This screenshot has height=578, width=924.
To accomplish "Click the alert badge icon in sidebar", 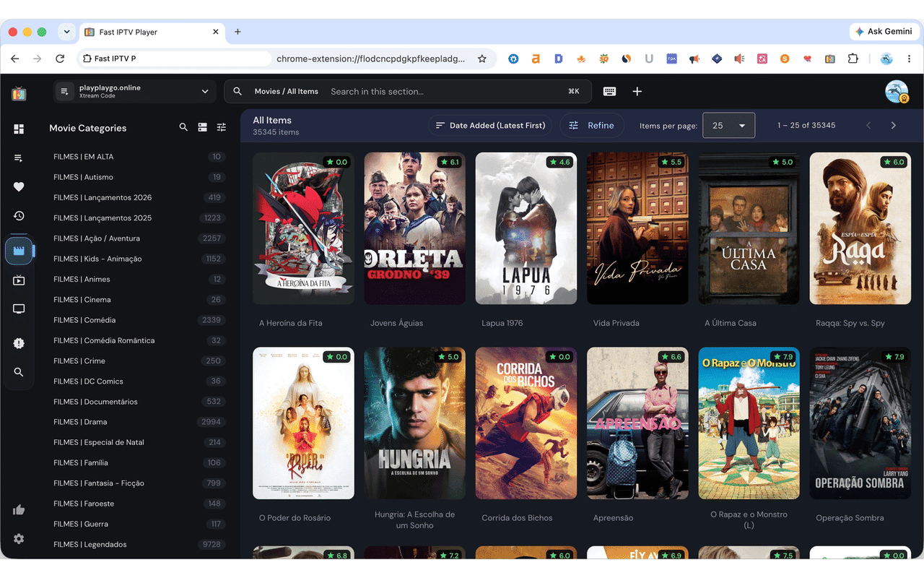I will tap(19, 343).
